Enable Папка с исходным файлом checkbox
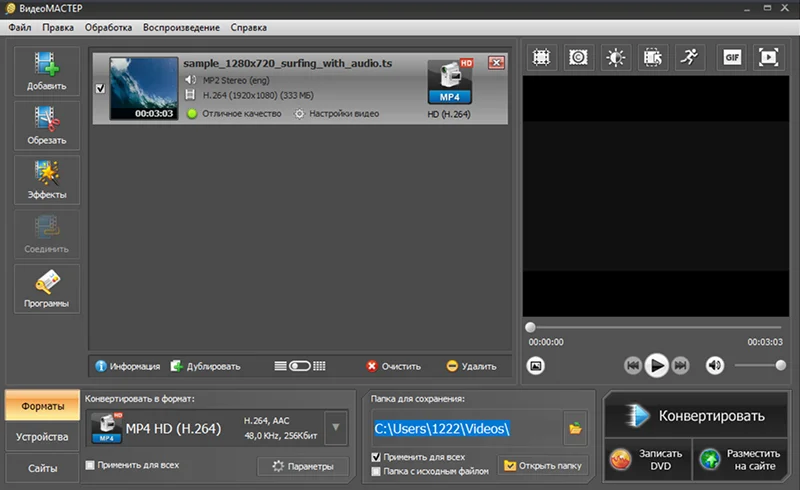The image size is (800, 490). click(376, 471)
